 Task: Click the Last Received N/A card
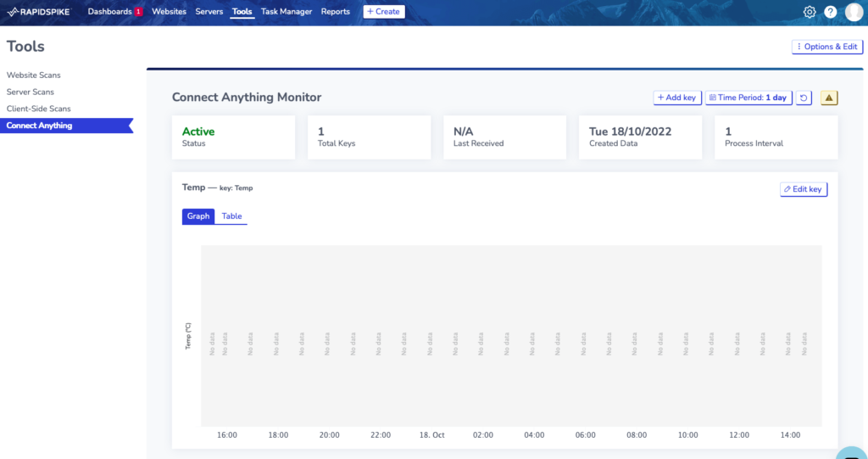click(505, 137)
